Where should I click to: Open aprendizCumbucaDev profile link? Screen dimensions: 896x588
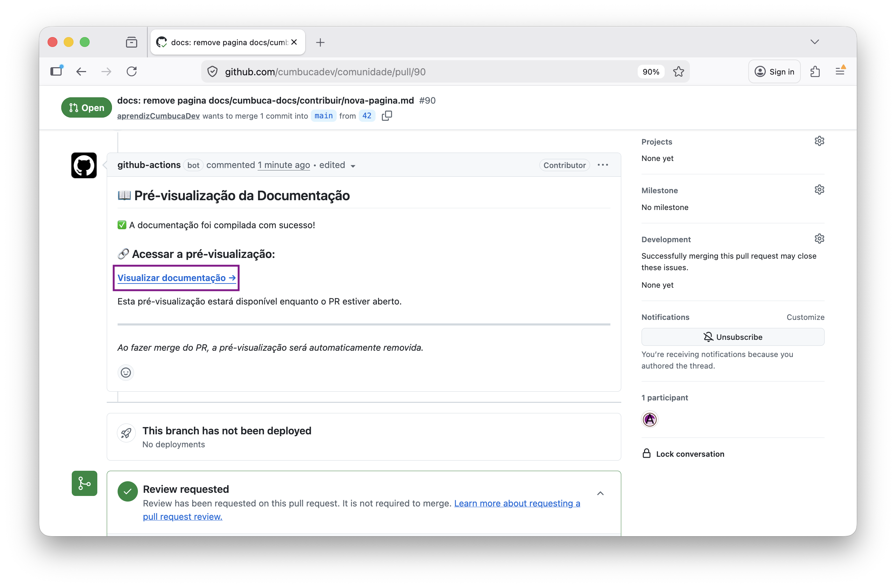[x=159, y=116]
